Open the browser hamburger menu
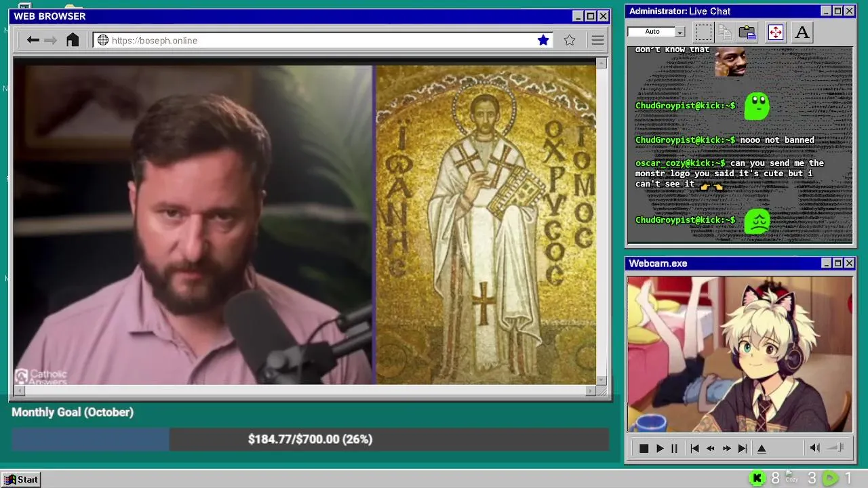868x488 pixels. tap(597, 41)
